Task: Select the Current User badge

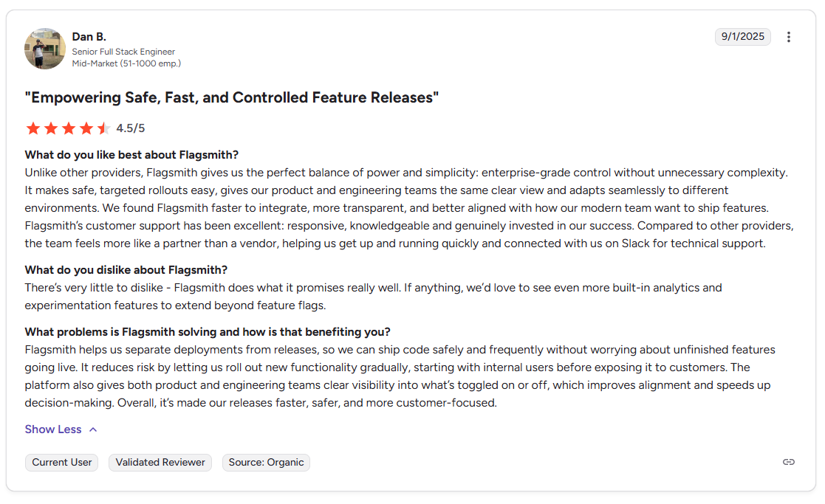Action: (61, 462)
